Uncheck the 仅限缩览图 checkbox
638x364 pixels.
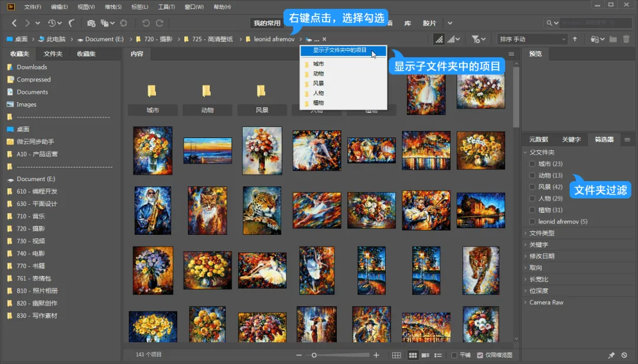480,355
